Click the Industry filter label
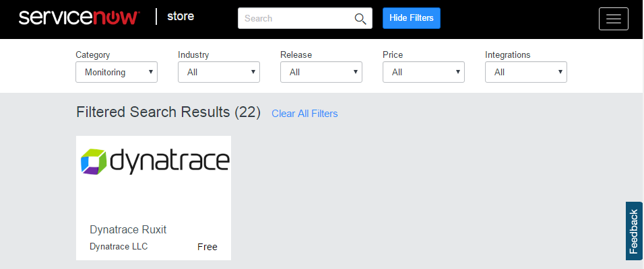Screen dimensions: 644x269 point(193,54)
